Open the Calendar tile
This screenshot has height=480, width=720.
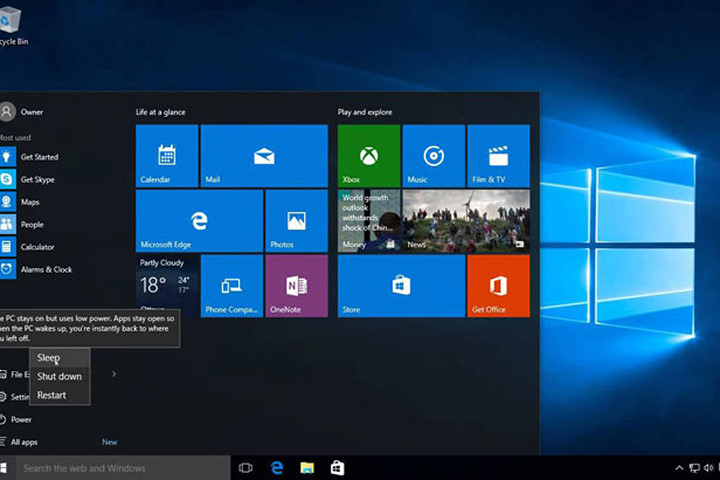pos(167,156)
